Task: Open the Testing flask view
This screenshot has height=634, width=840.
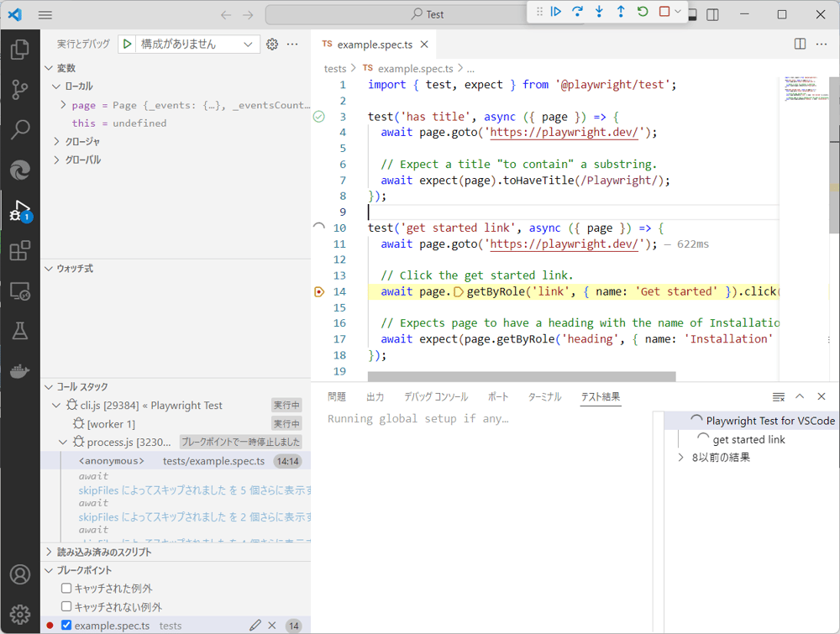Action: click(x=20, y=331)
